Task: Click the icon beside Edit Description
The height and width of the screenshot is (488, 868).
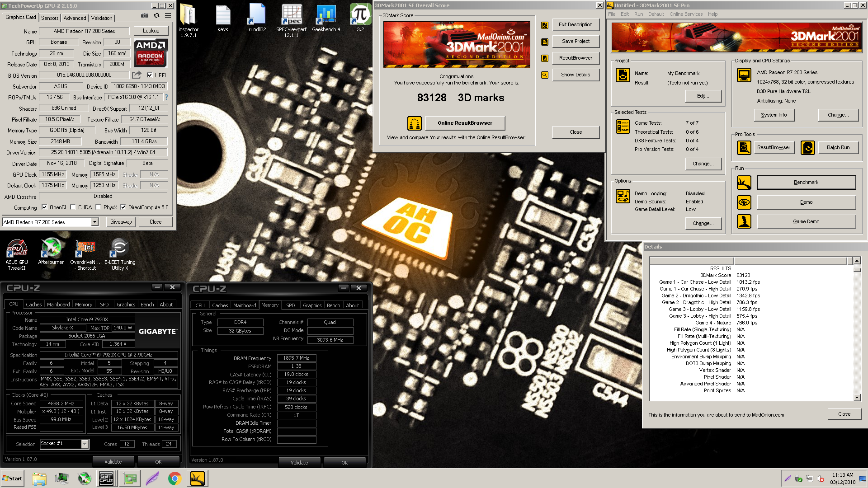Action: (x=545, y=25)
